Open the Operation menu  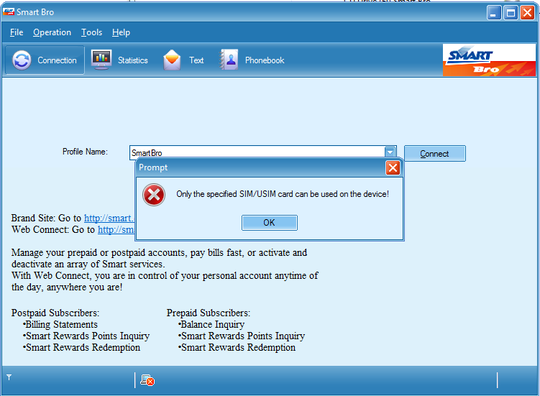point(52,32)
